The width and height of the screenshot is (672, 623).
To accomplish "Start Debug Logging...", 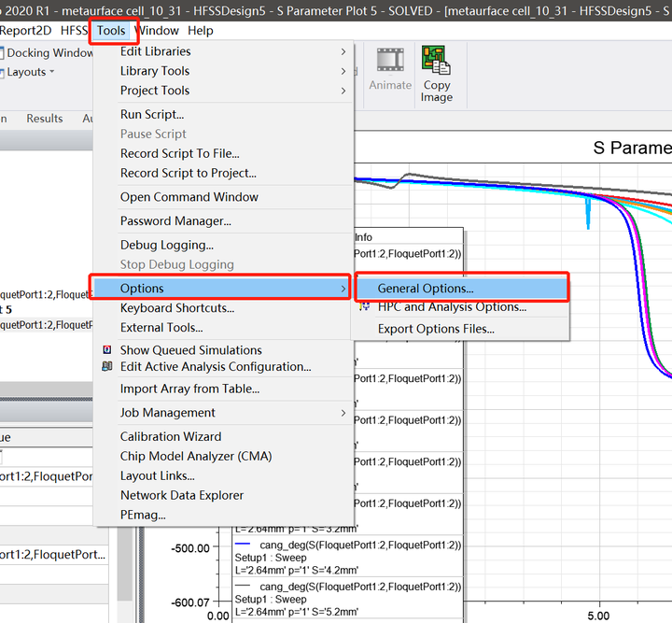I will [x=223, y=245].
